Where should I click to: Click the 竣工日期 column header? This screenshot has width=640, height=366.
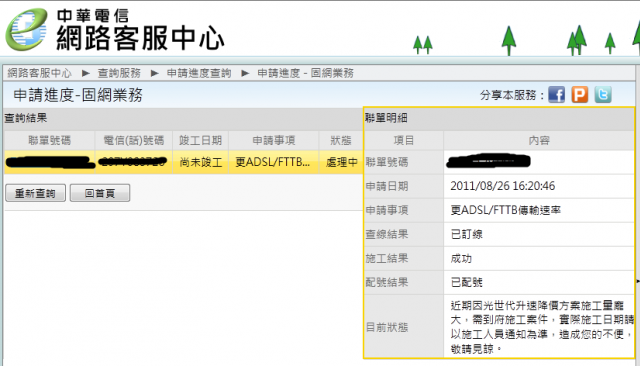pyautogui.click(x=200, y=140)
